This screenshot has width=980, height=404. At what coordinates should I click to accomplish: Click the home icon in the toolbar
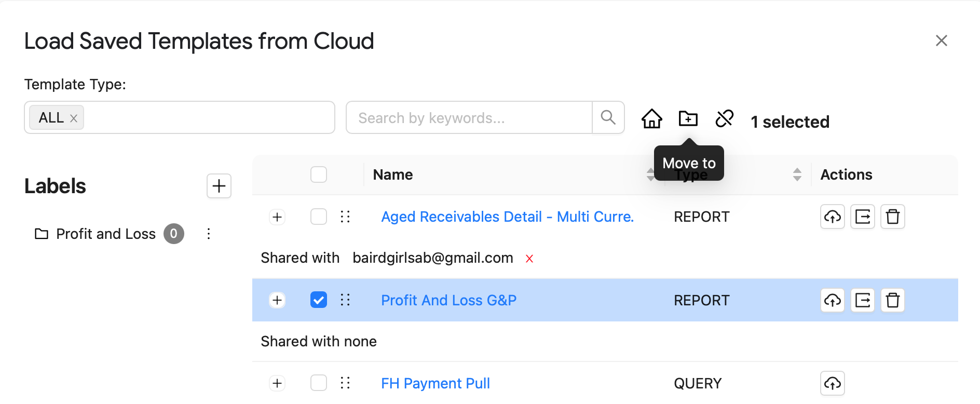[x=651, y=118]
